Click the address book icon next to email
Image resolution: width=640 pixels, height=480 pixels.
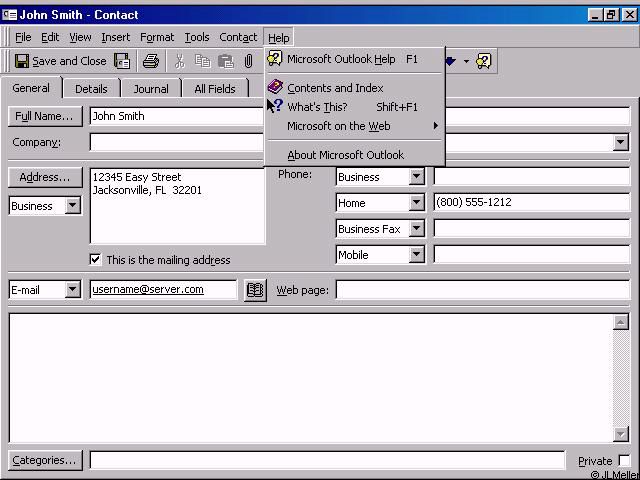click(x=255, y=290)
